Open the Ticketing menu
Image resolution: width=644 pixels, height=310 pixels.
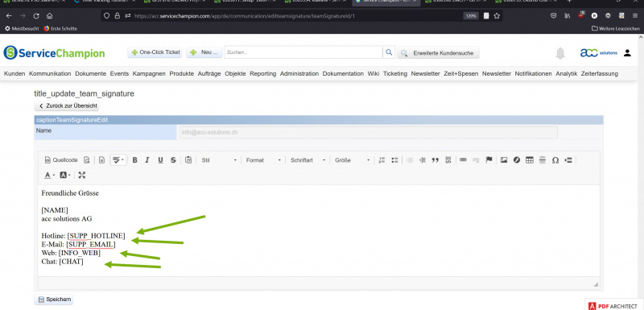395,74
